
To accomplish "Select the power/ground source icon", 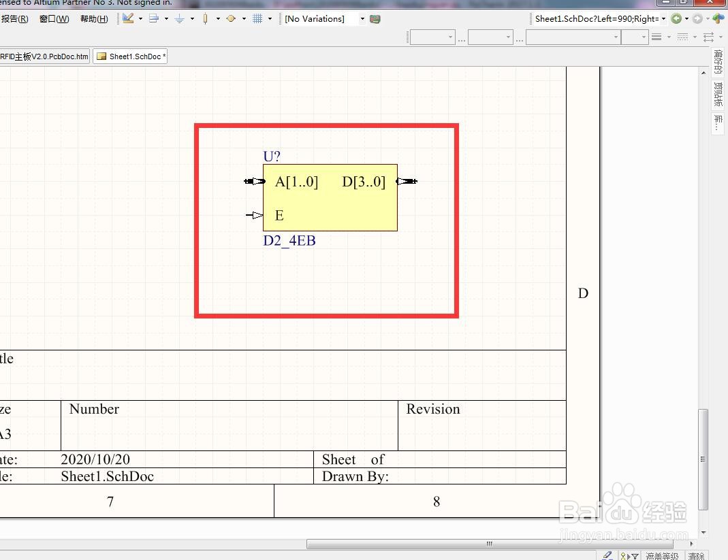I will coord(179,18).
